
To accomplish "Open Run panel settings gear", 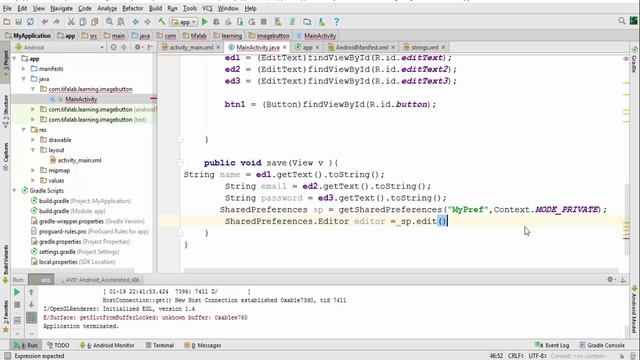I will pos(610,279).
